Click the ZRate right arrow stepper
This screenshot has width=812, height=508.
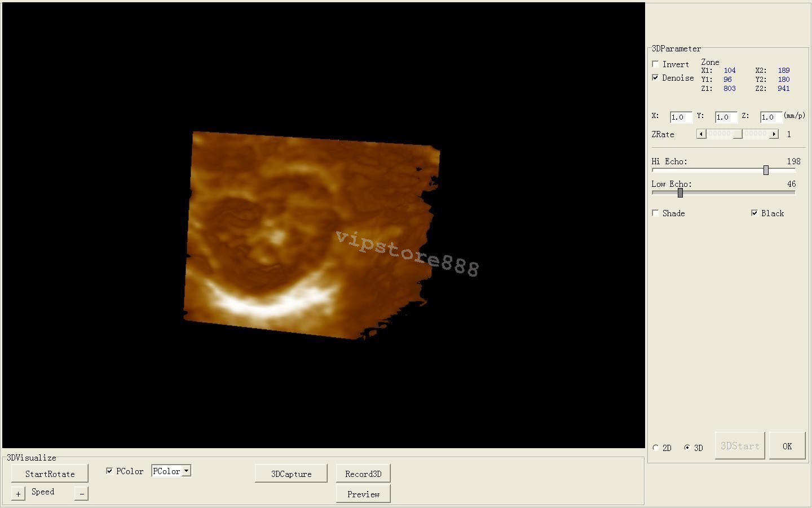tap(775, 134)
